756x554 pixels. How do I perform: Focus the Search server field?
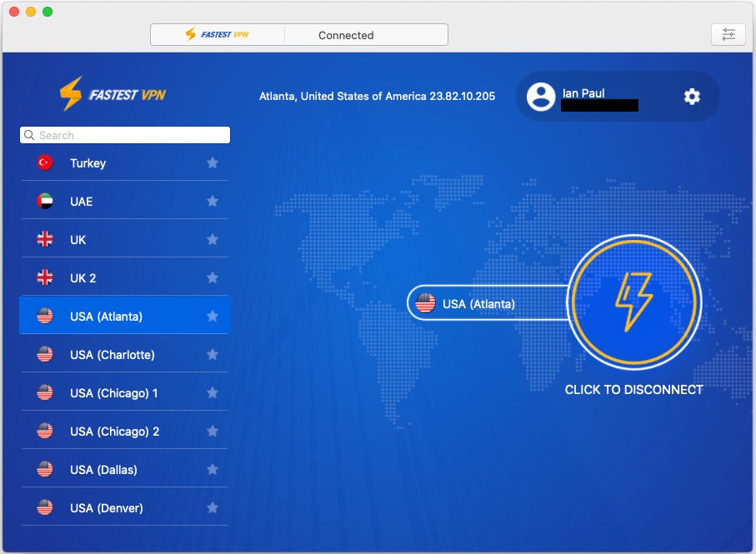tap(125, 135)
